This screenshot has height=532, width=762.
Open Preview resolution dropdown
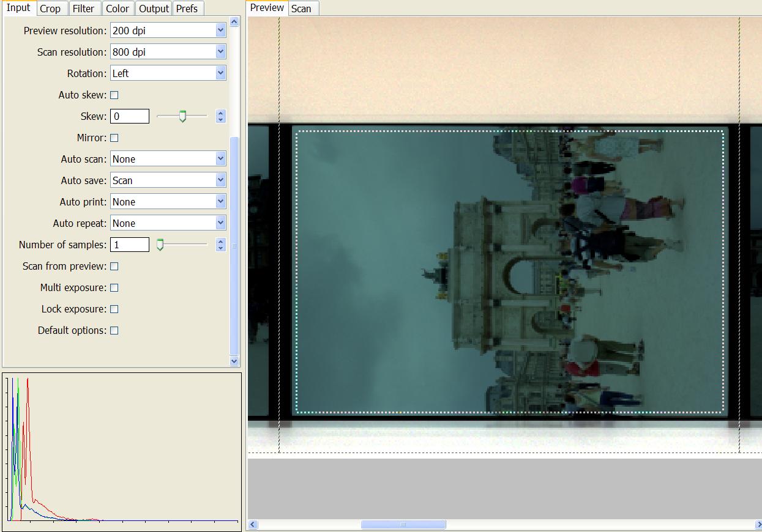[168, 31]
